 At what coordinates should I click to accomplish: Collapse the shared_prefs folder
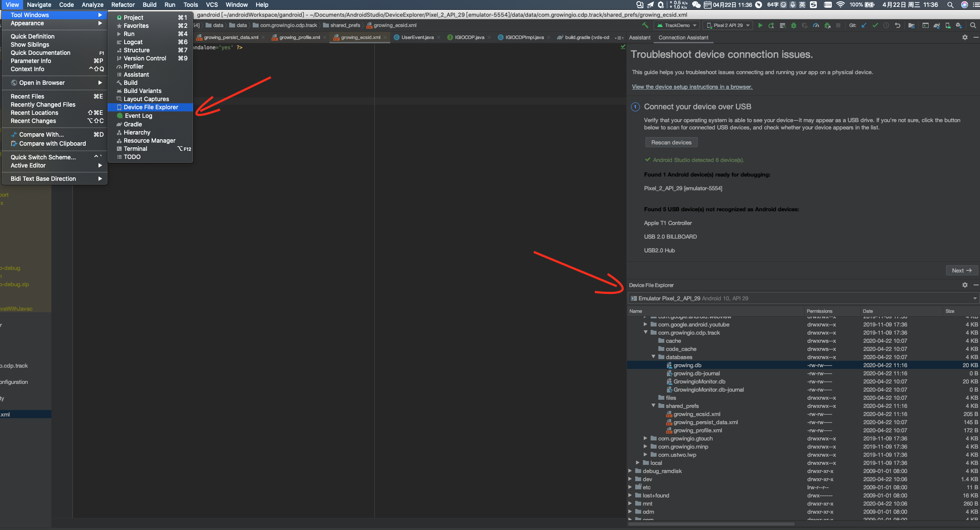point(653,405)
